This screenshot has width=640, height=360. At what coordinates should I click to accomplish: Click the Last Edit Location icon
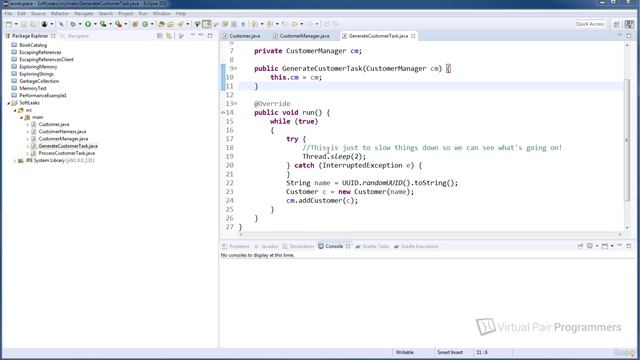tap(284, 24)
